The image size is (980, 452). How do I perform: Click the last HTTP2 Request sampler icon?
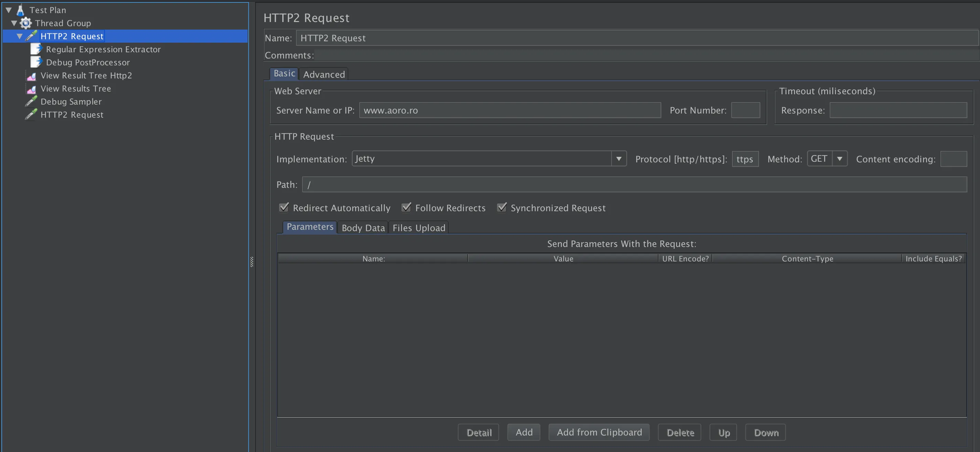tap(31, 114)
